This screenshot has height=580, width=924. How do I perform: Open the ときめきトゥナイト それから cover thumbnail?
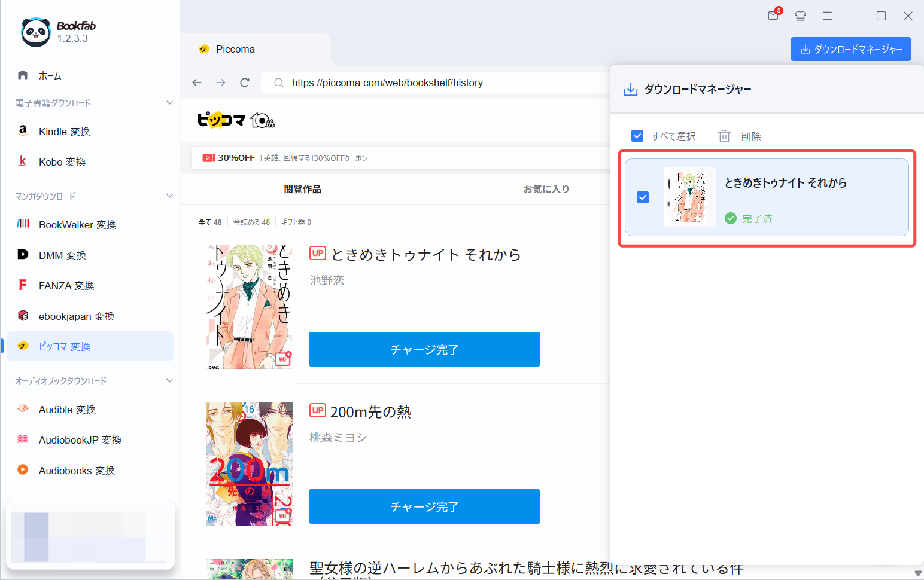click(x=250, y=306)
